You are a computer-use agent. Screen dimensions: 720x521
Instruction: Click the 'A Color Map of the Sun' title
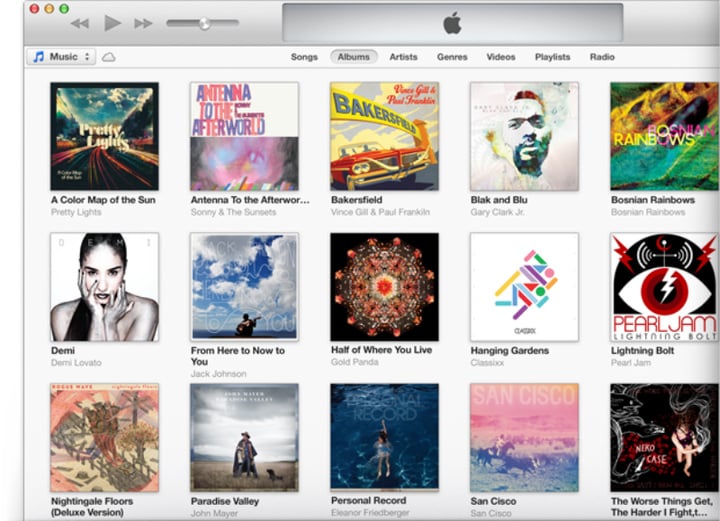click(x=103, y=200)
